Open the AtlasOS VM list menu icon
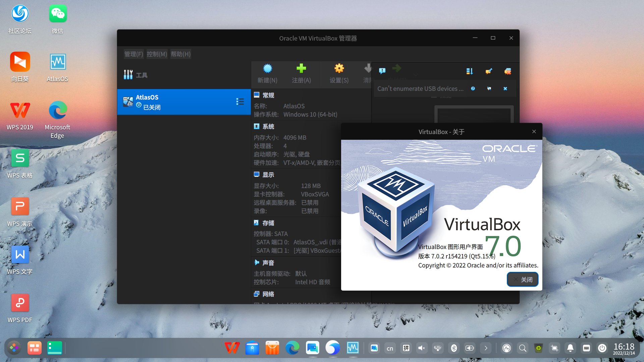644x362 pixels. [x=240, y=102]
